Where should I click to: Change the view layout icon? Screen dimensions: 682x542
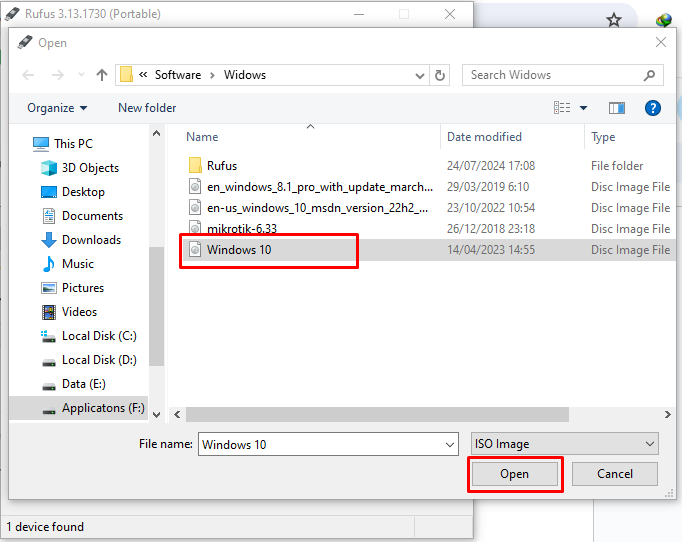[562, 107]
